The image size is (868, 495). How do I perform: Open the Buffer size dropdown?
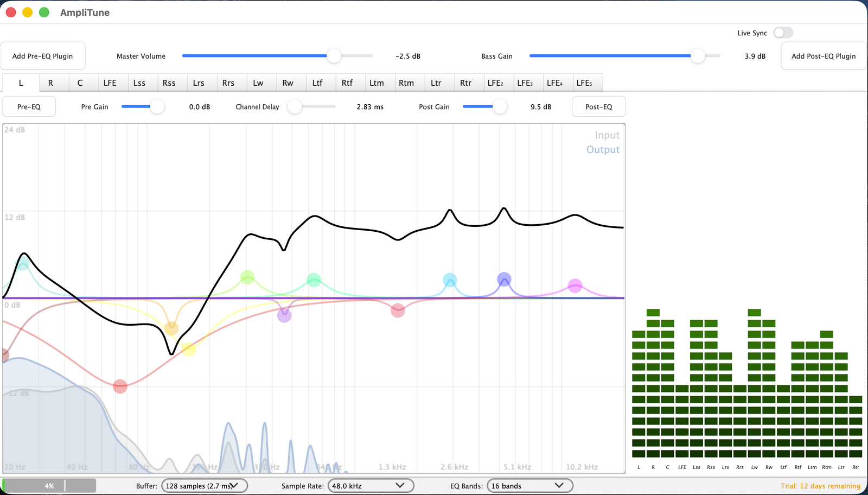(205, 486)
